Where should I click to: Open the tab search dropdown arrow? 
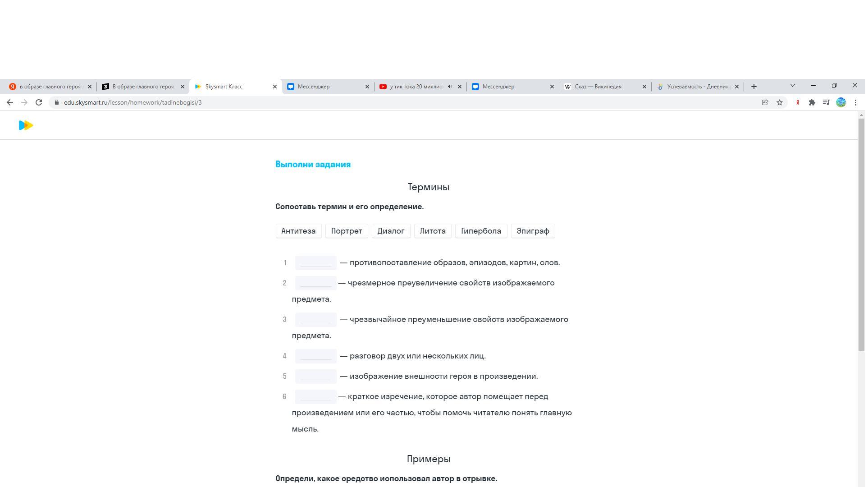(792, 85)
